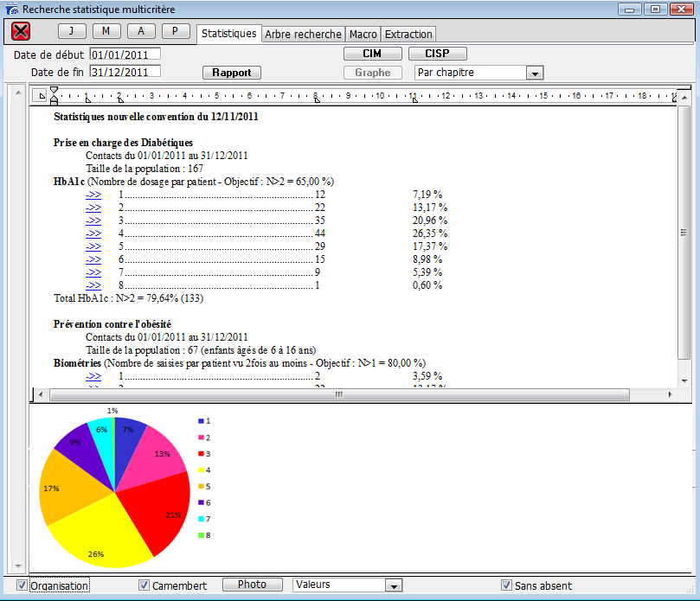This screenshot has width=700, height=601.
Task: Open the >> link for HbA1c row 4
Action: click(93, 233)
